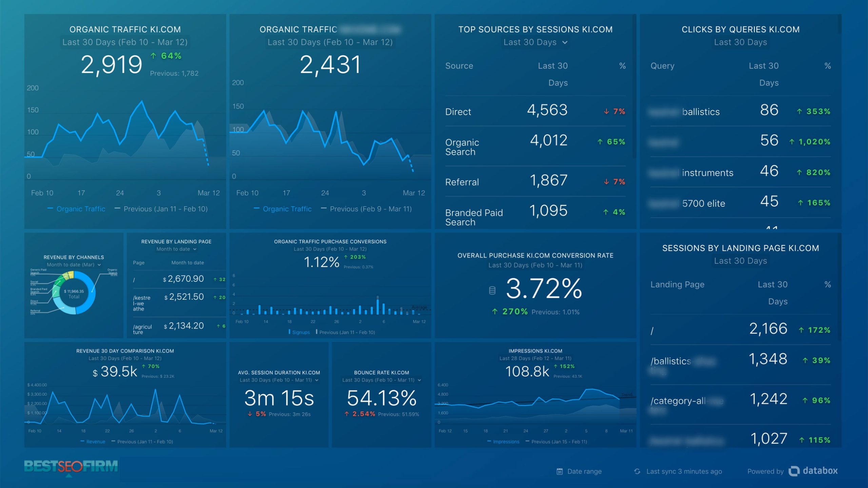Click the Databox logo icon
Image resolution: width=868 pixels, height=488 pixels.
pyautogui.click(x=794, y=471)
